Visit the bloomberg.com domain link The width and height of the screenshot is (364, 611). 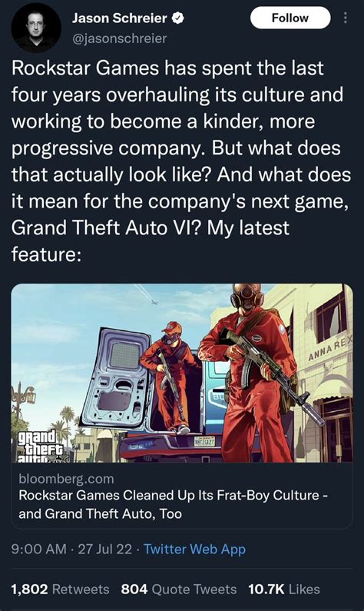pos(66,478)
